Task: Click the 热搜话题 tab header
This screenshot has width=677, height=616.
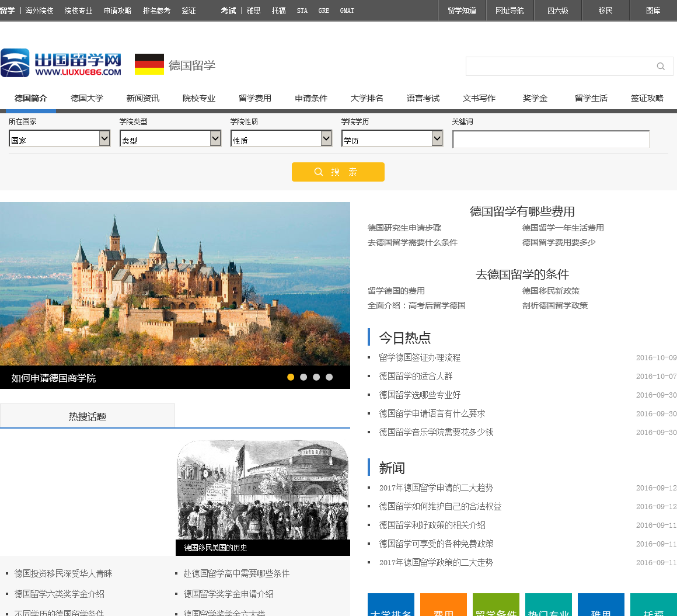Action: 88,416
